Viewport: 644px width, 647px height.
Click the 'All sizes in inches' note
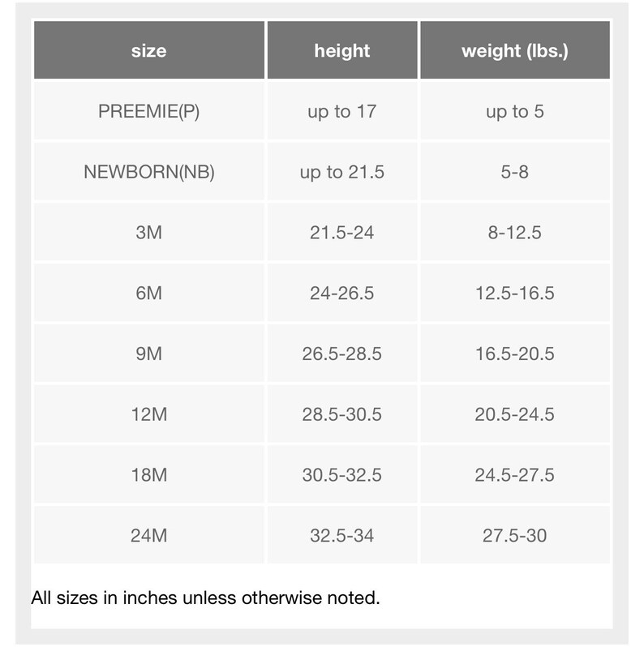[x=205, y=598]
